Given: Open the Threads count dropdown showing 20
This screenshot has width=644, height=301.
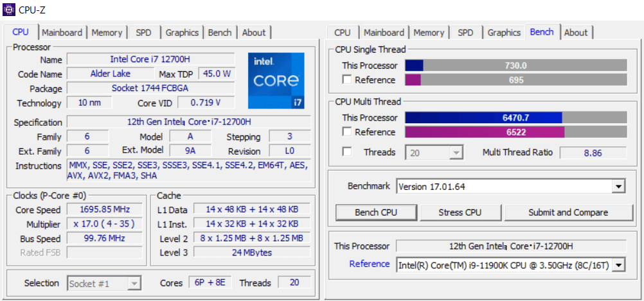Looking at the screenshot, I should [x=434, y=153].
